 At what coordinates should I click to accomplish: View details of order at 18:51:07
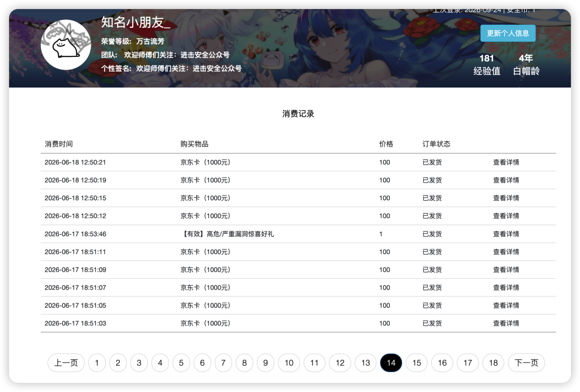pos(506,287)
